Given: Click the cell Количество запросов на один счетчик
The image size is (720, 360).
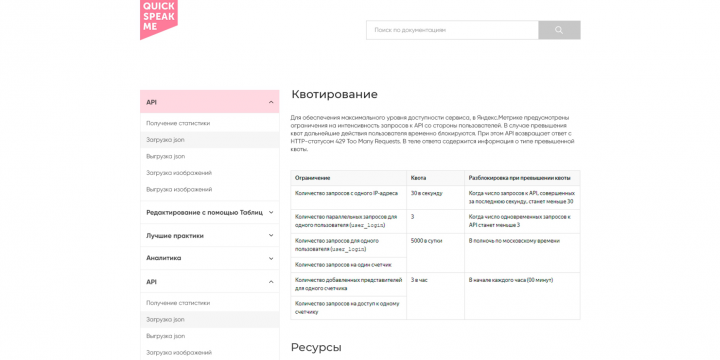Looking at the screenshot, I should point(349,265).
